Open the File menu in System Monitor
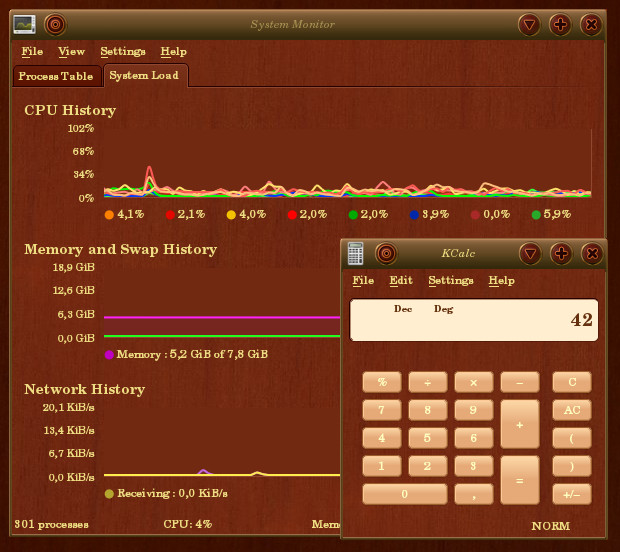 pos(32,51)
